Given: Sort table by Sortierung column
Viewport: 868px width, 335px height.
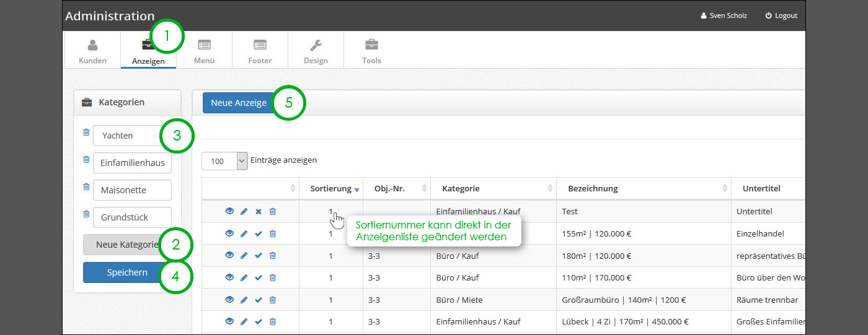Looking at the screenshot, I should pos(331,189).
